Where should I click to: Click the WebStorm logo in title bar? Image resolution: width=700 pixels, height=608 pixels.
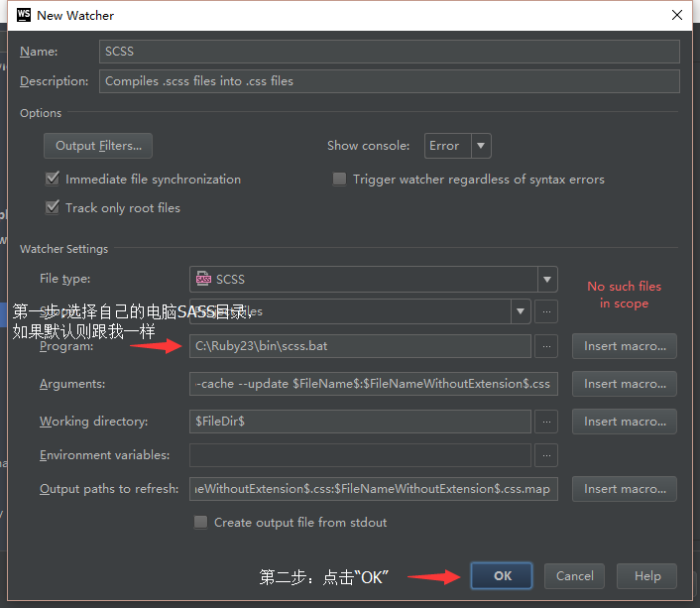[23, 15]
